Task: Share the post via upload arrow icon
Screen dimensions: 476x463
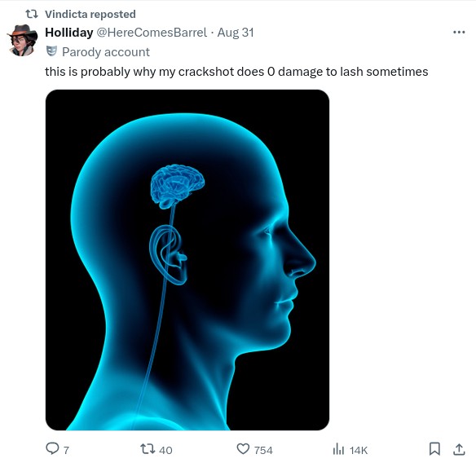Action: click(459, 449)
